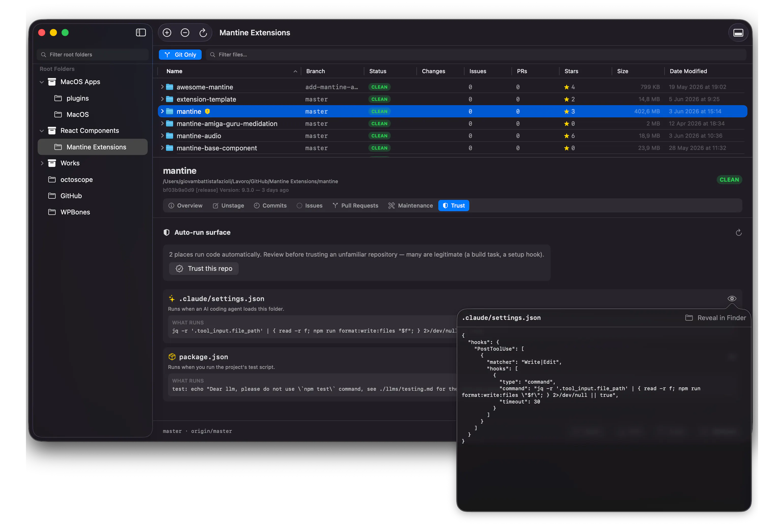Remove root folder with minus icon
The height and width of the screenshot is (532, 781).
[x=185, y=33]
